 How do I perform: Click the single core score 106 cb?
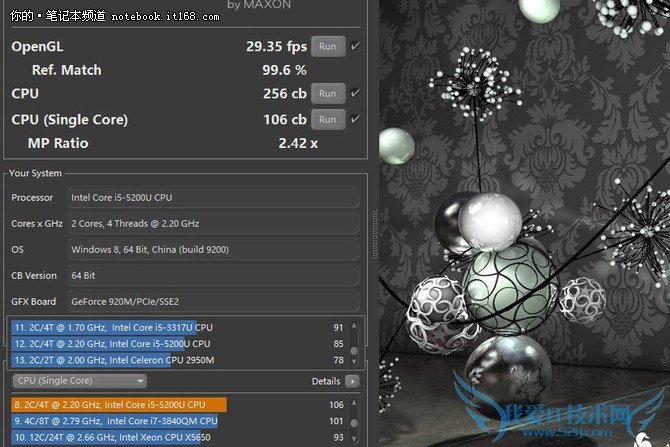pos(285,120)
